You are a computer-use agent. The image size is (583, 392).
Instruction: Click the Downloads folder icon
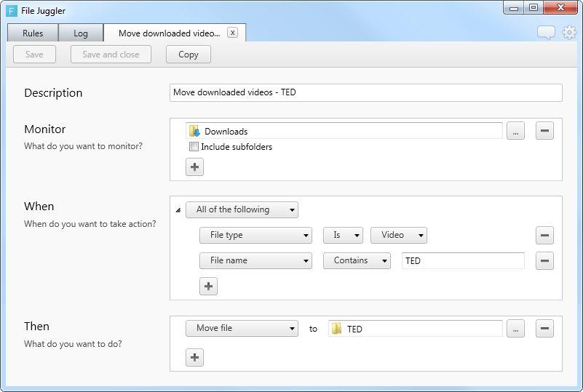coord(194,131)
